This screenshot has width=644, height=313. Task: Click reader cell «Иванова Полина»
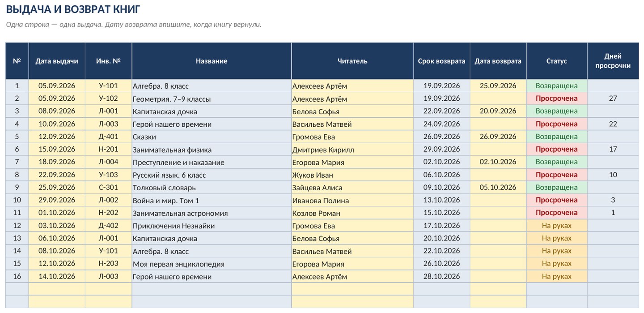[352, 200]
